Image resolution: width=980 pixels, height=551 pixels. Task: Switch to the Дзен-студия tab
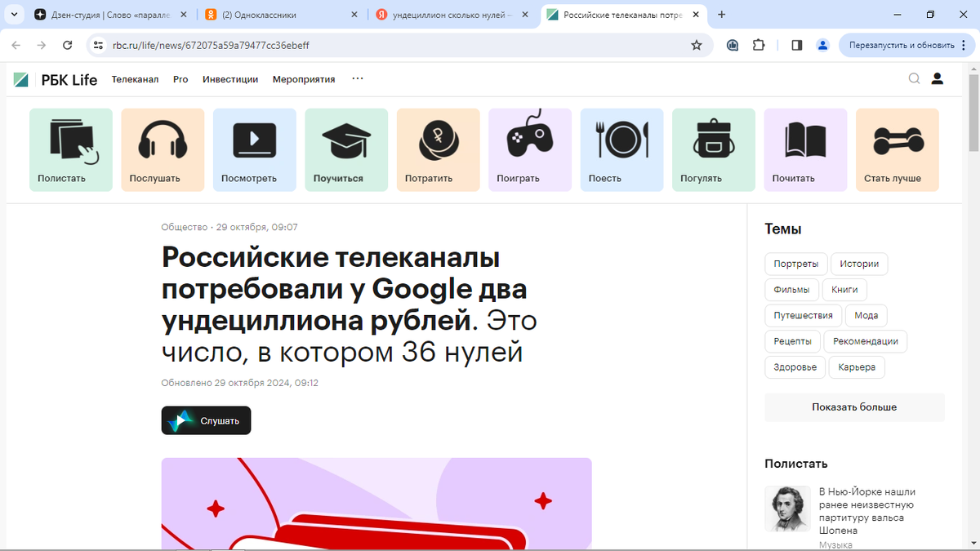(110, 15)
